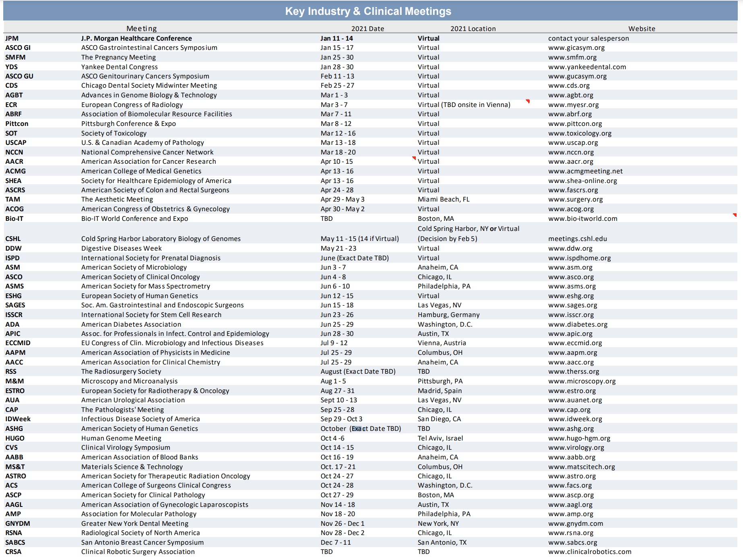Open the www.pittcon.org link

pyautogui.click(x=575, y=124)
